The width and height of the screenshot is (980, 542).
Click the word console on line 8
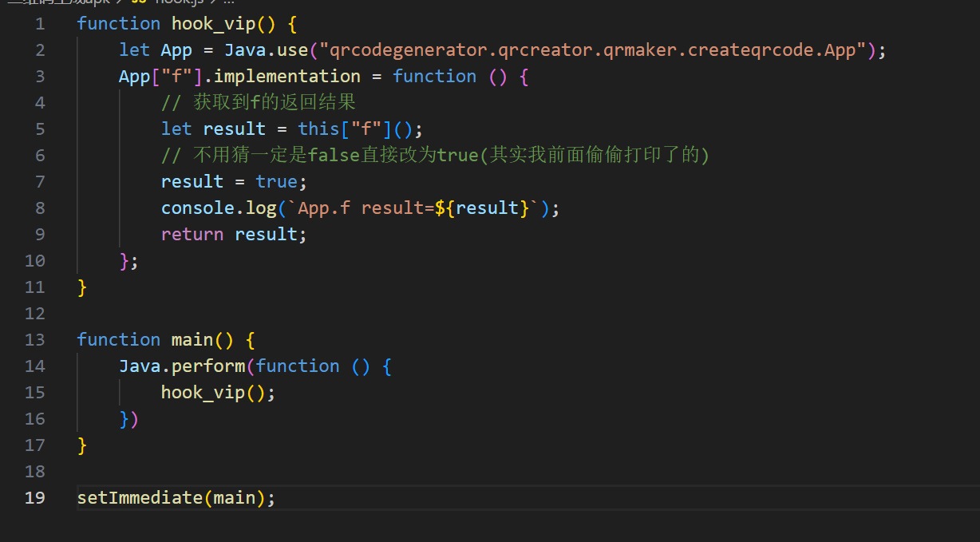pos(198,208)
